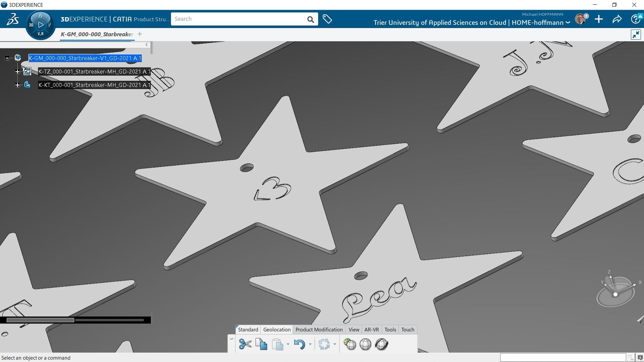Open the Paste options dropdown arrow
The width and height of the screenshot is (644, 362).
tap(288, 344)
